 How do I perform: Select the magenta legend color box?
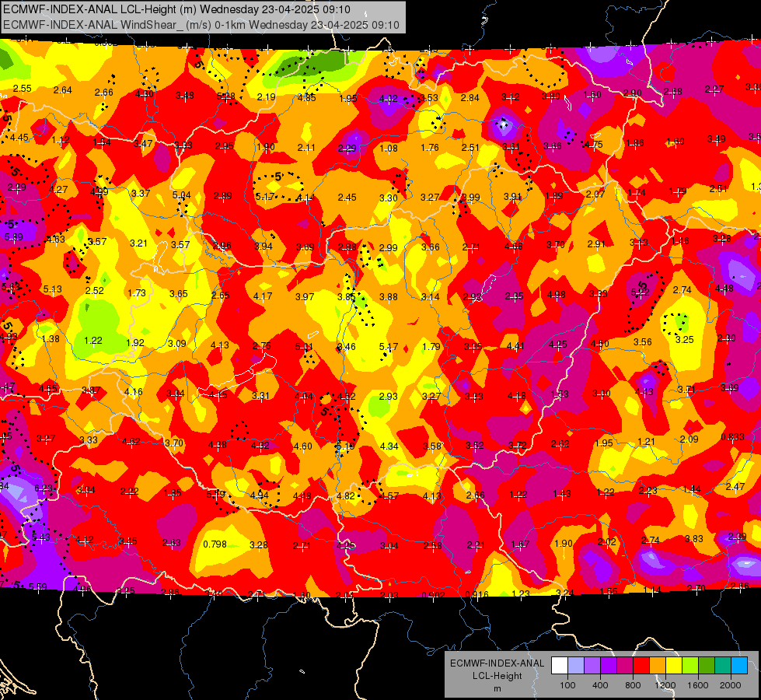tap(625, 665)
